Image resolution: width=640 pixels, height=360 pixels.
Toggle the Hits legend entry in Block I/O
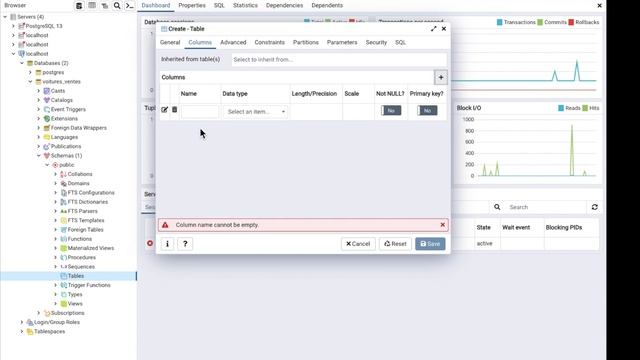[591, 108]
